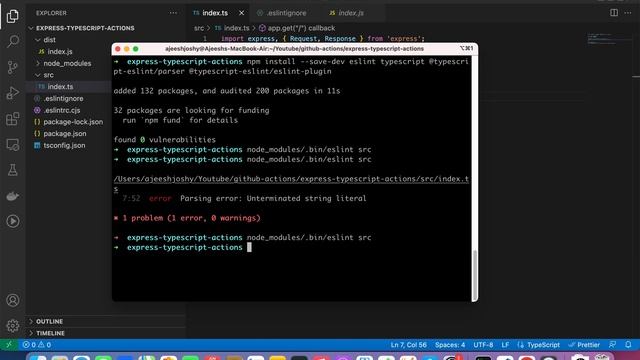
Task: Open the Search view in activity bar
Action: (x=13, y=41)
